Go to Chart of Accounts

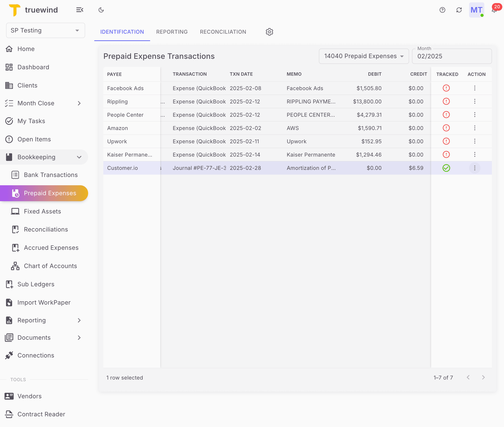click(50, 266)
